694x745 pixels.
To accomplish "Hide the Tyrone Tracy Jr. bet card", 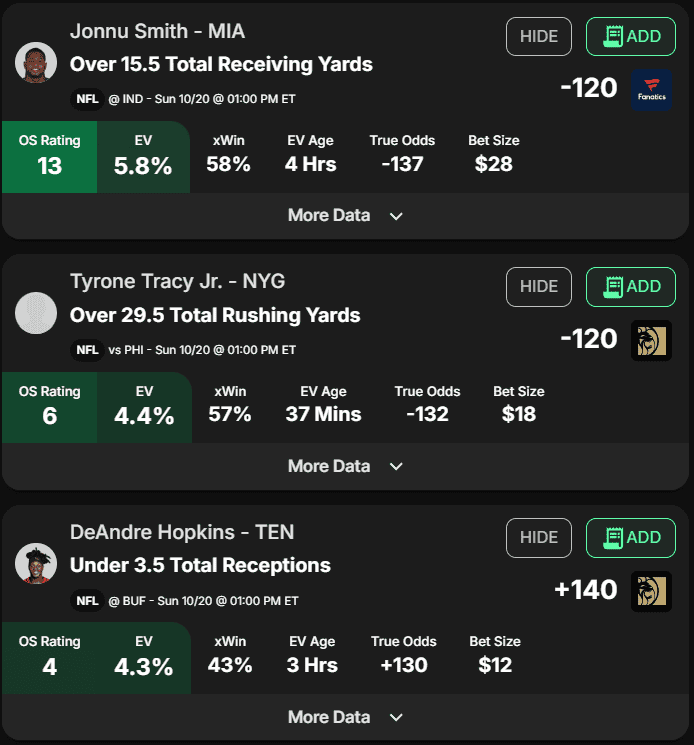I will tap(539, 287).
